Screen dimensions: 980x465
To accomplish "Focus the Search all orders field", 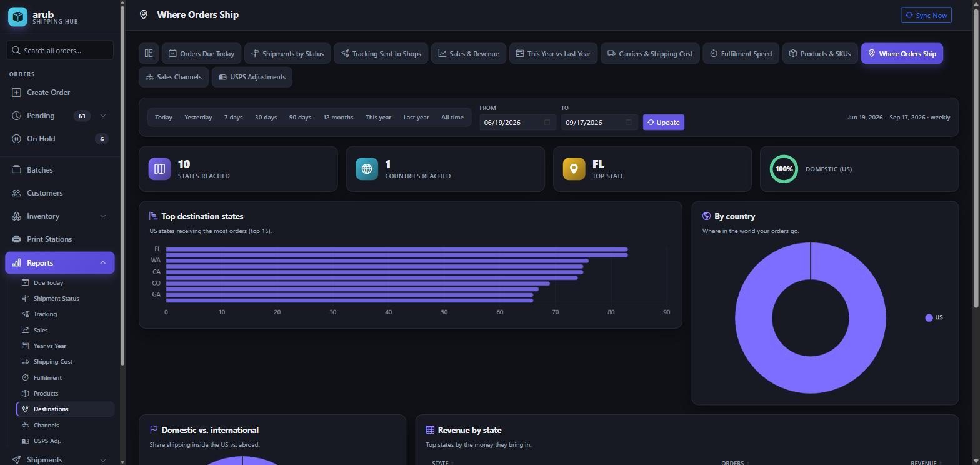I will [x=60, y=51].
